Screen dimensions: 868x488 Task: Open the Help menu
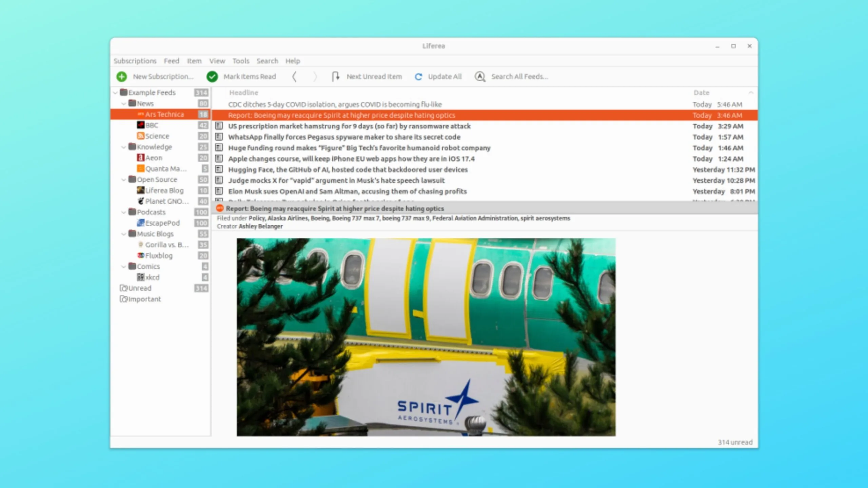pos(293,61)
